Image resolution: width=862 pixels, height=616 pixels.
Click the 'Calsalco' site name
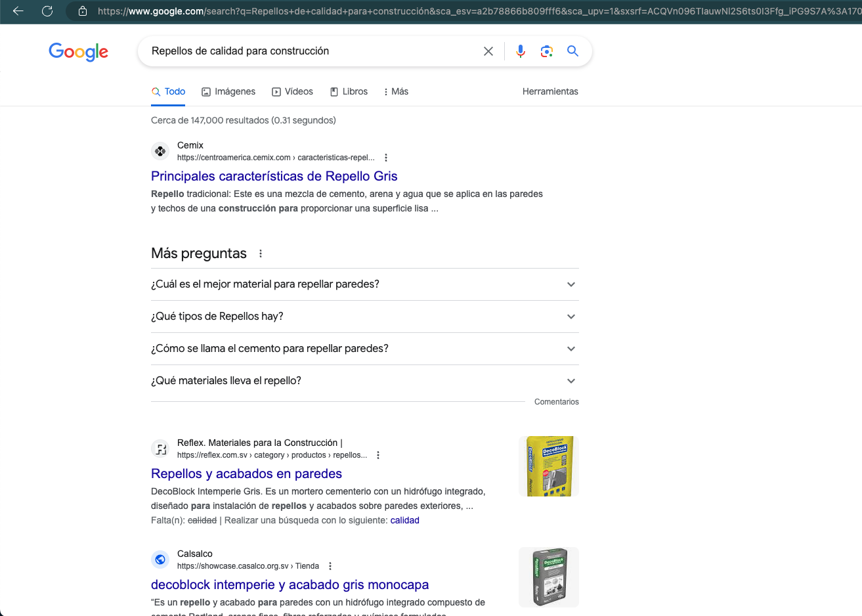195,554
